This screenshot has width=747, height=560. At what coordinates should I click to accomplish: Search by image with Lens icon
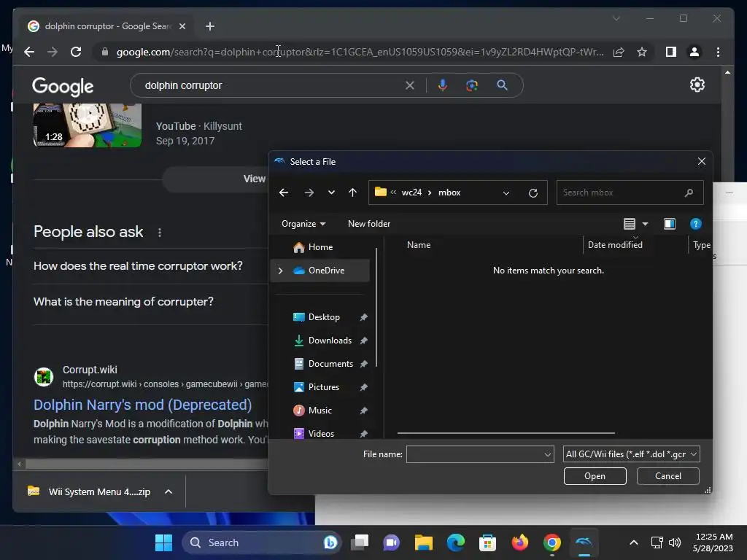tap(472, 85)
